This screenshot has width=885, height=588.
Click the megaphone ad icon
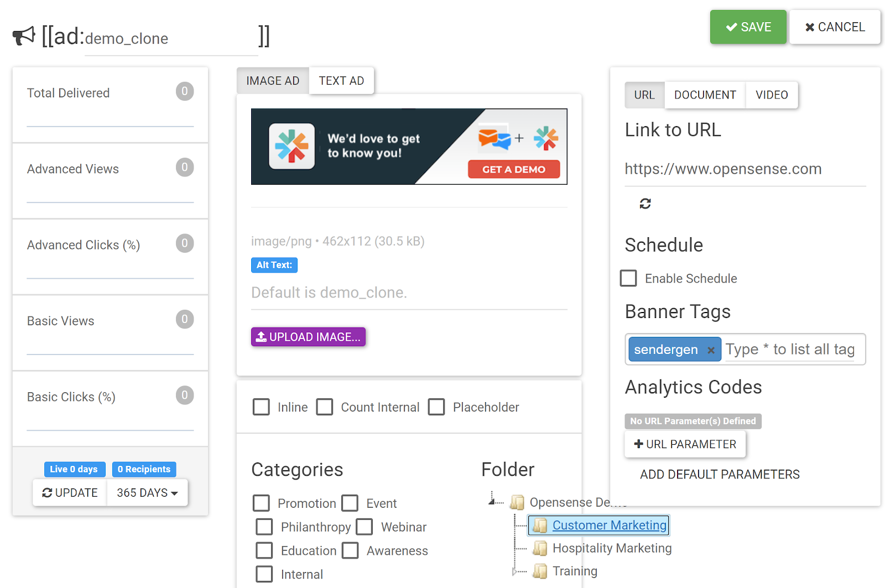pos(24,37)
